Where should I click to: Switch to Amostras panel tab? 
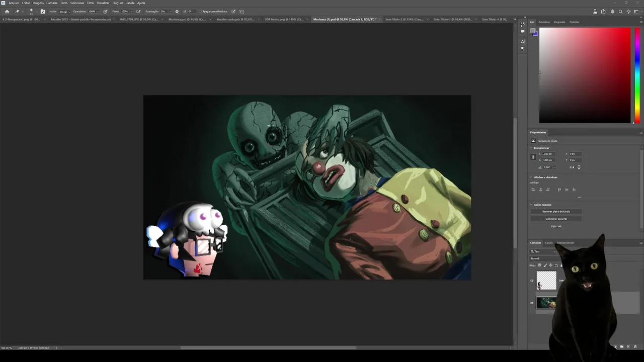tap(544, 22)
